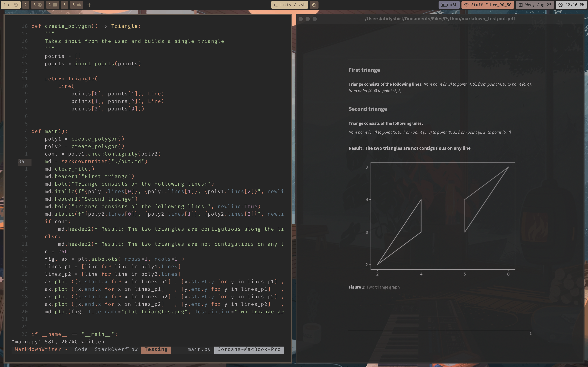Click the new tab plus icon in terminal

[x=89, y=5]
